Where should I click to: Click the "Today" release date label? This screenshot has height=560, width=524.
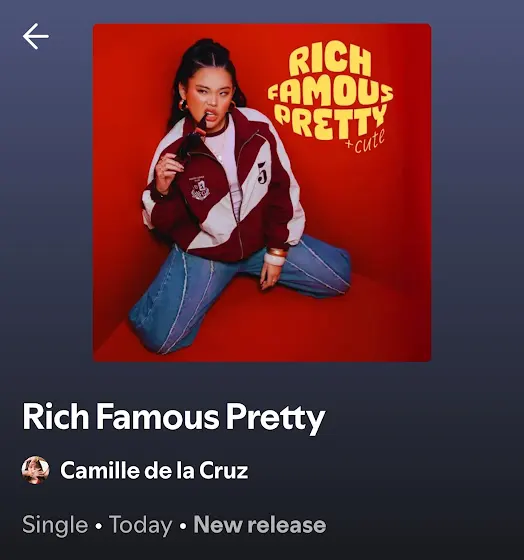point(141,525)
